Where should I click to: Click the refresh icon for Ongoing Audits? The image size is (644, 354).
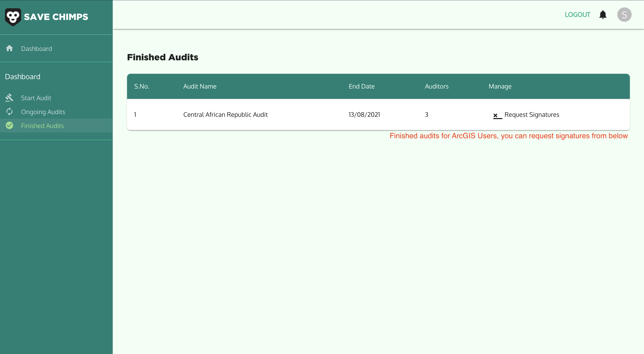[x=9, y=112]
